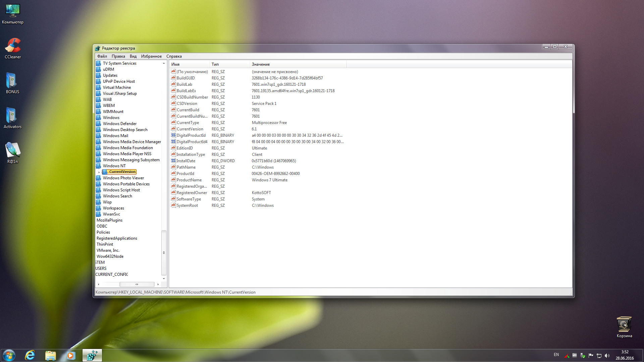Open the Избранное menu
This screenshot has width=644, height=362.
coord(151,56)
